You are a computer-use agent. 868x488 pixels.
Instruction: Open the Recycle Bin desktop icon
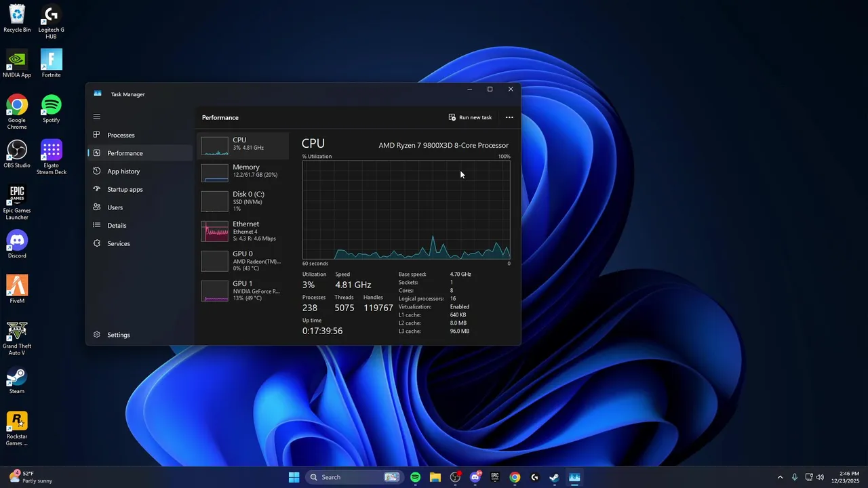tap(17, 18)
